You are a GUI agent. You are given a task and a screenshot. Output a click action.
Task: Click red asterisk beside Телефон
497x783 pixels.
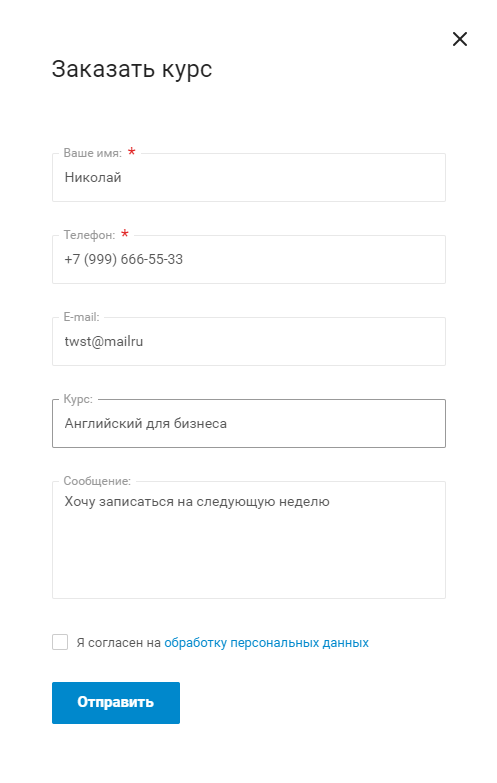click(125, 234)
